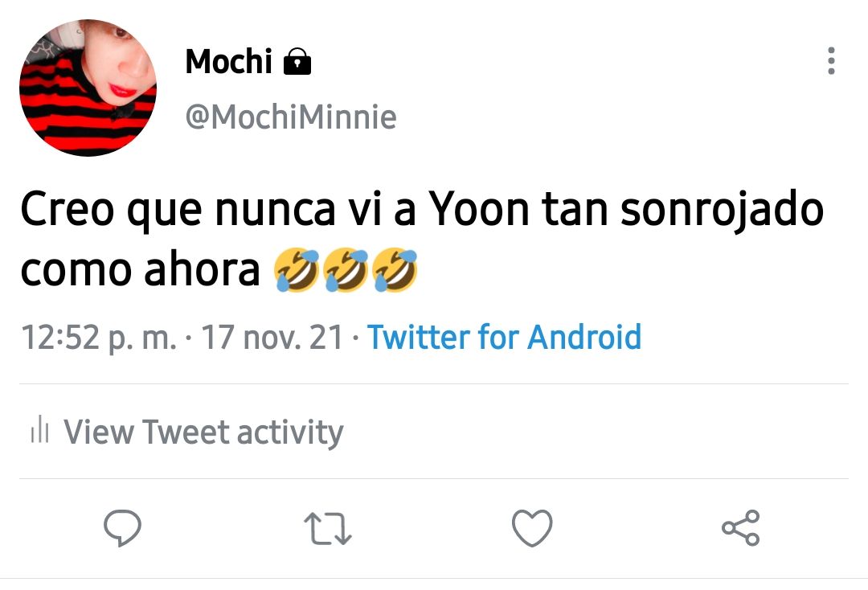868x590 pixels.
Task: Open the @MochiMinnie handle
Action: [x=291, y=117]
